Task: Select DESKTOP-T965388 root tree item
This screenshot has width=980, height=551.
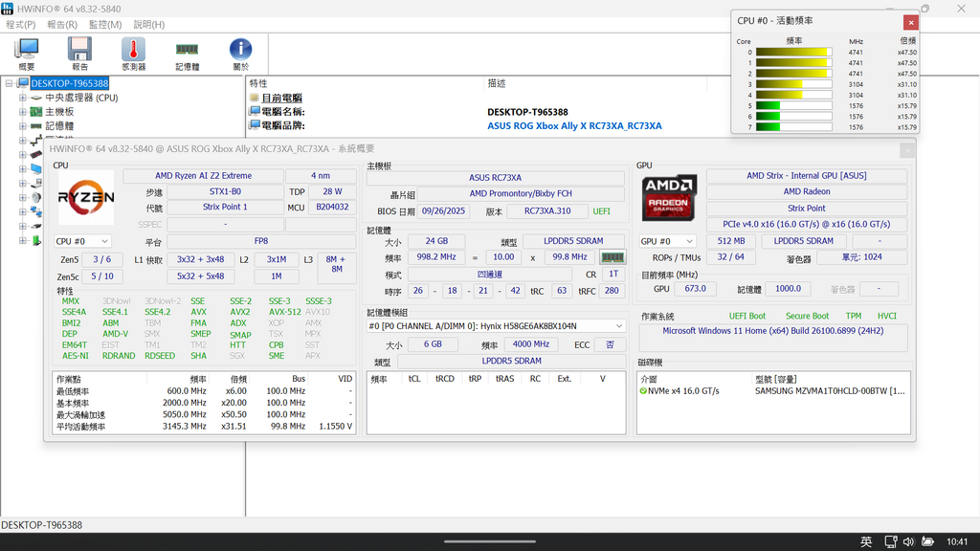Action: click(69, 83)
